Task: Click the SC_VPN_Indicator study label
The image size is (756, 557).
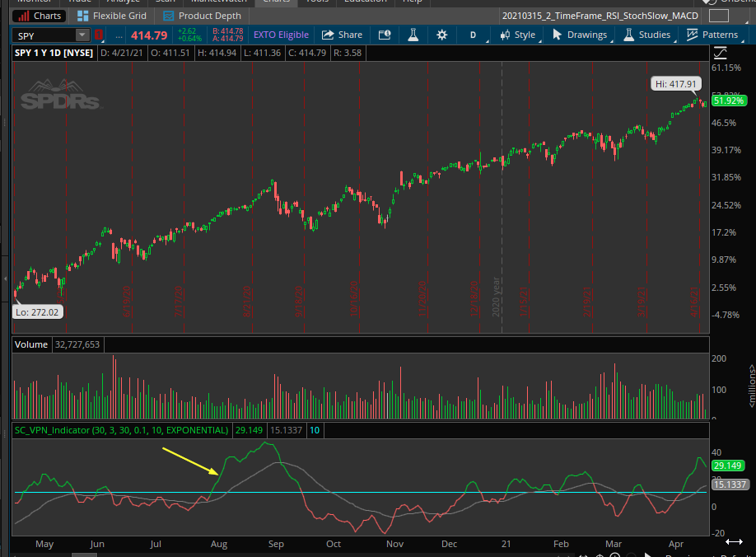Action: click(122, 430)
